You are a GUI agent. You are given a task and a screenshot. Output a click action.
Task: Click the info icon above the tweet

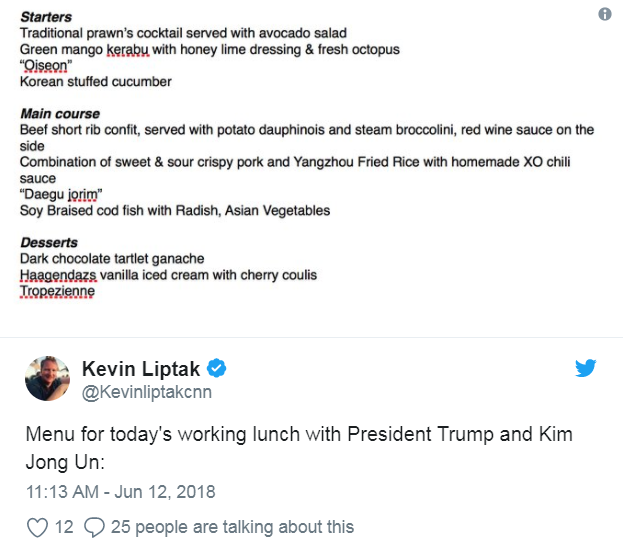click(604, 15)
